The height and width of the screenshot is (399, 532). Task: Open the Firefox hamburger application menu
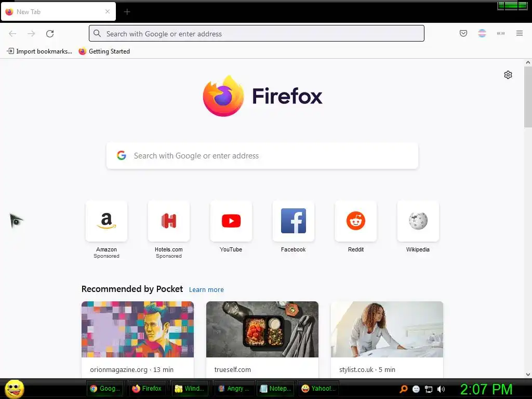point(520,33)
